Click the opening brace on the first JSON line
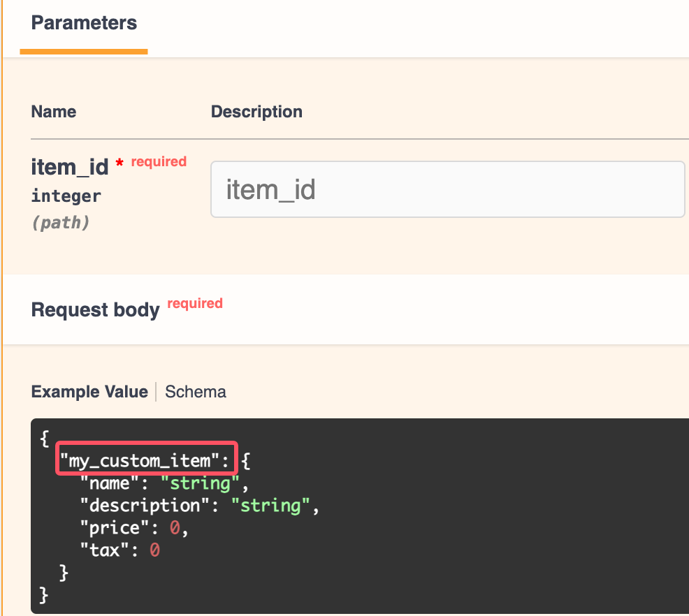 pyautogui.click(x=44, y=438)
